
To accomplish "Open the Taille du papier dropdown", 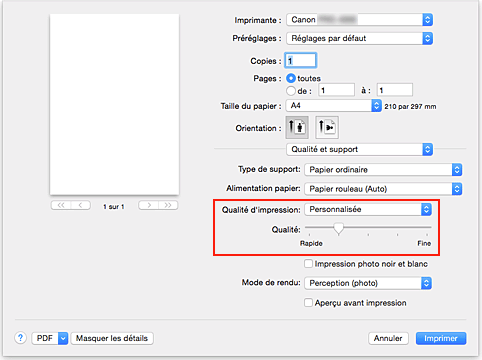I will [333, 106].
